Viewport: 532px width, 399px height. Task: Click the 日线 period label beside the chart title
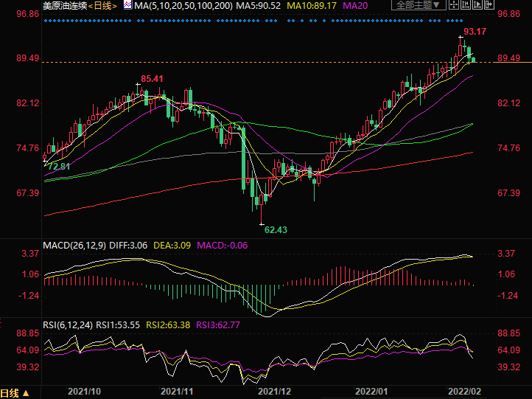(x=104, y=5)
